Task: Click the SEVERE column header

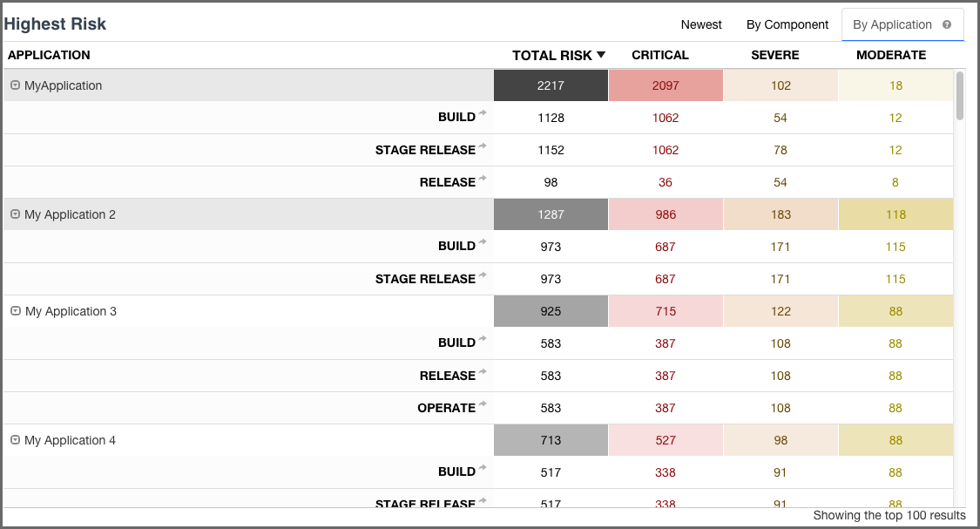Action: pos(774,54)
